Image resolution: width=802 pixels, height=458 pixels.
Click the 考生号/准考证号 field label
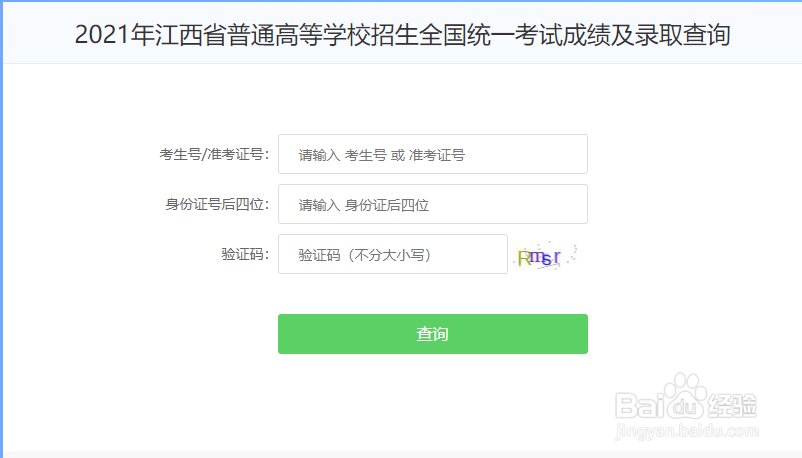[x=214, y=154]
